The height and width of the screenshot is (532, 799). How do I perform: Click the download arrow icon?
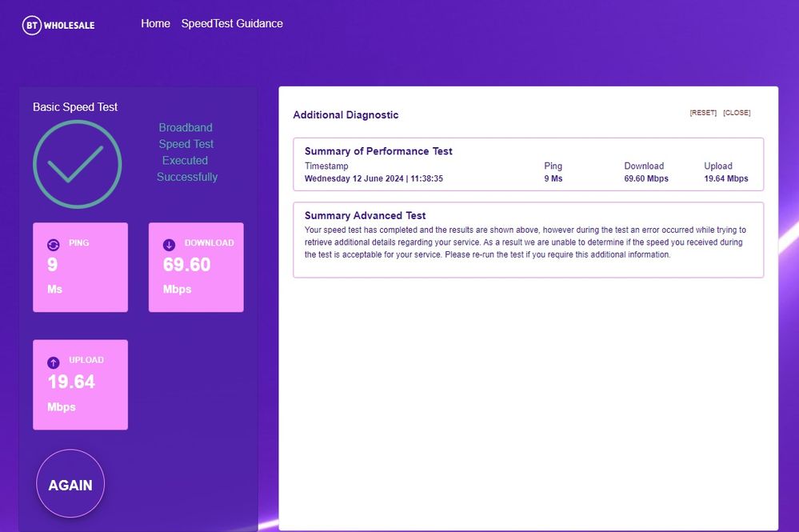169,245
